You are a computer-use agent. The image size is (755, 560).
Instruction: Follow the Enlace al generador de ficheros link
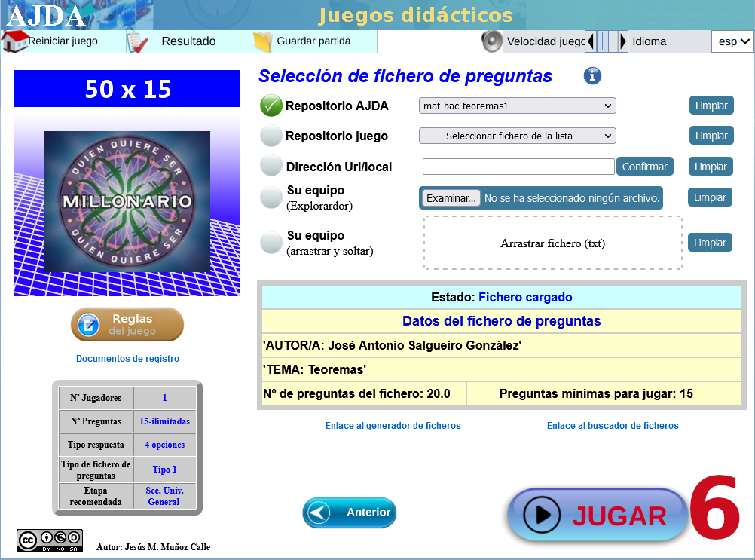click(393, 426)
